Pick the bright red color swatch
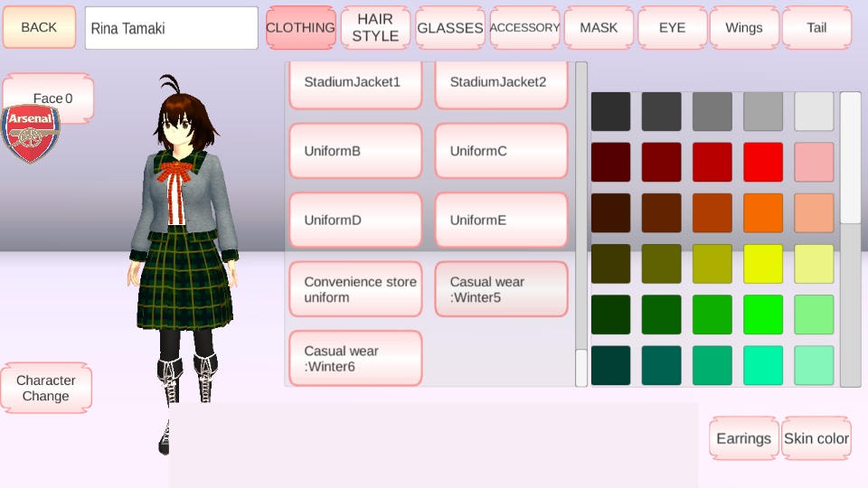Viewport: 868px width, 488px height. tap(763, 162)
